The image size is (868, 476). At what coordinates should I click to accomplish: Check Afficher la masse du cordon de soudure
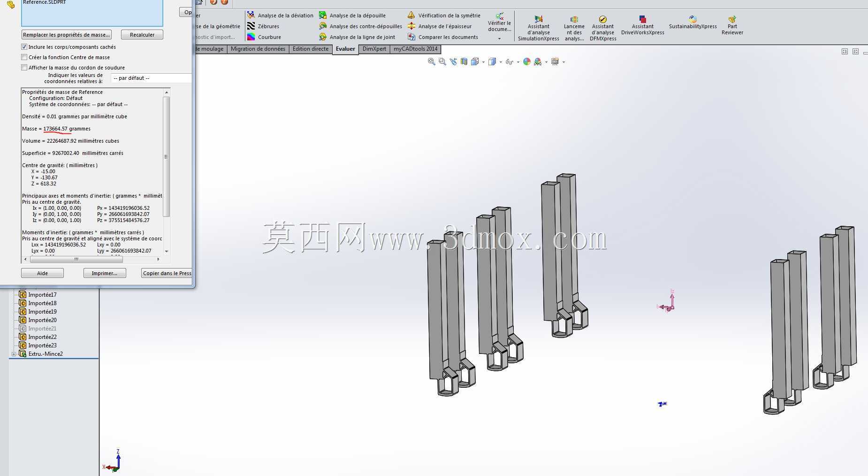[24, 68]
